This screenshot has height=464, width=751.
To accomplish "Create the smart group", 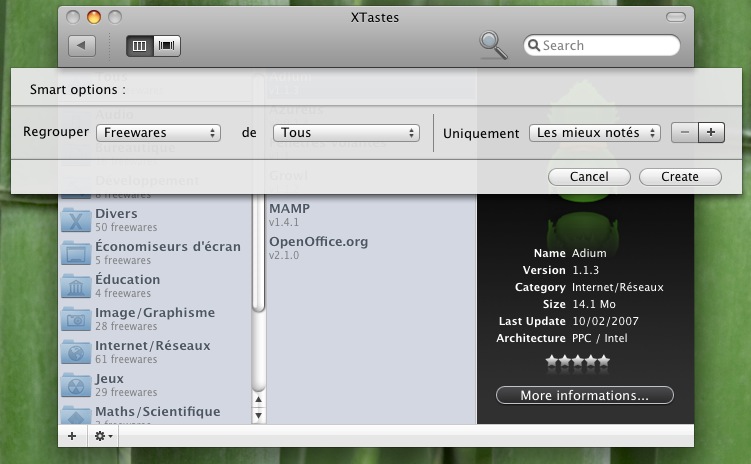I will pyautogui.click(x=680, y=177).
